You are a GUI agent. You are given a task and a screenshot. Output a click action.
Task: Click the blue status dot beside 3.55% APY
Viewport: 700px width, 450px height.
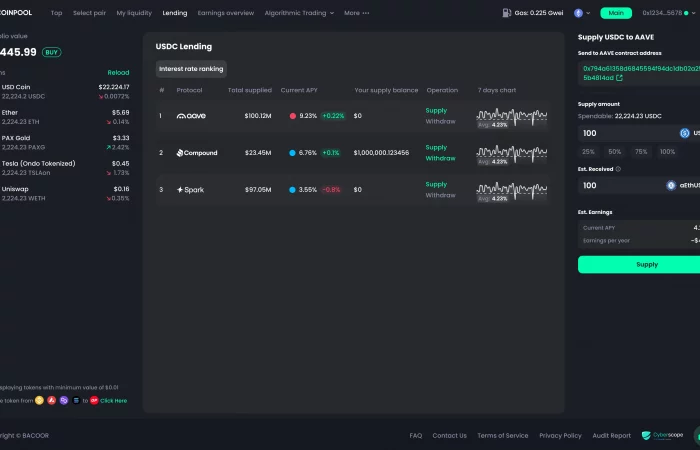(292, 190)
